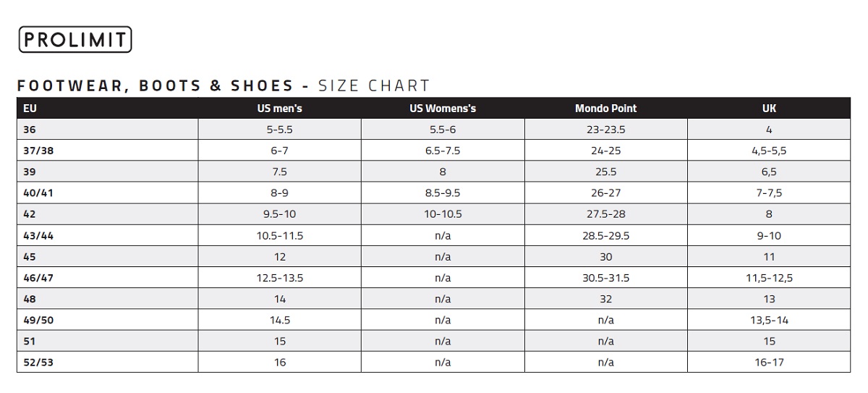Click the Mondo Point 30.5-31.5 cell
868x393 pixels.
(x=605, y=278)
